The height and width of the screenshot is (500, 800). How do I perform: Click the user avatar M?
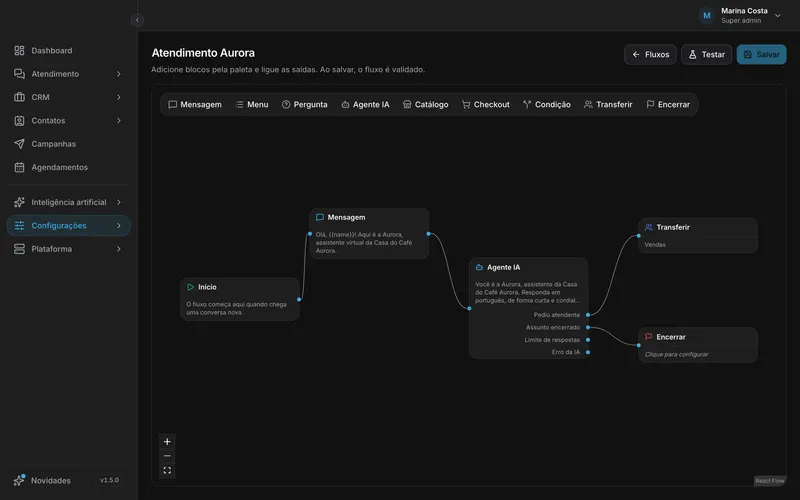(707, 15)
